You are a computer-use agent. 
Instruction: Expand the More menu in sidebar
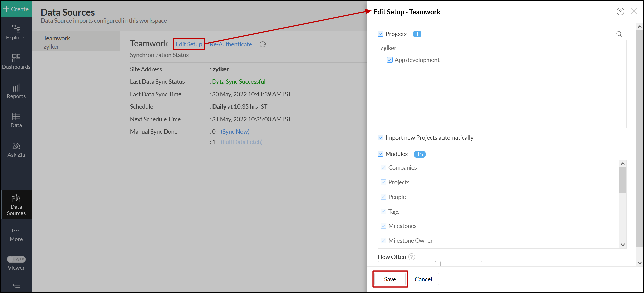(16, 234)
